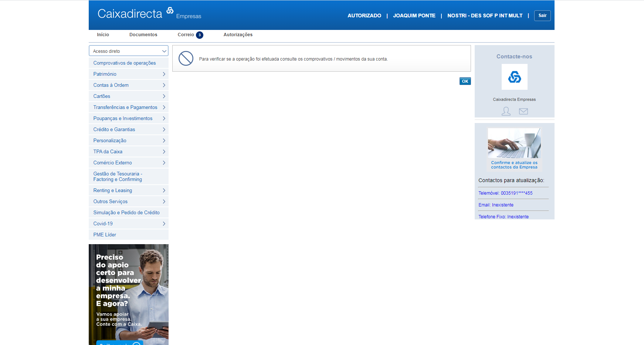Click the NOSTRI - DES SOF P INT MULT label
Screen dimensions: 644x345
click(485, 16)
